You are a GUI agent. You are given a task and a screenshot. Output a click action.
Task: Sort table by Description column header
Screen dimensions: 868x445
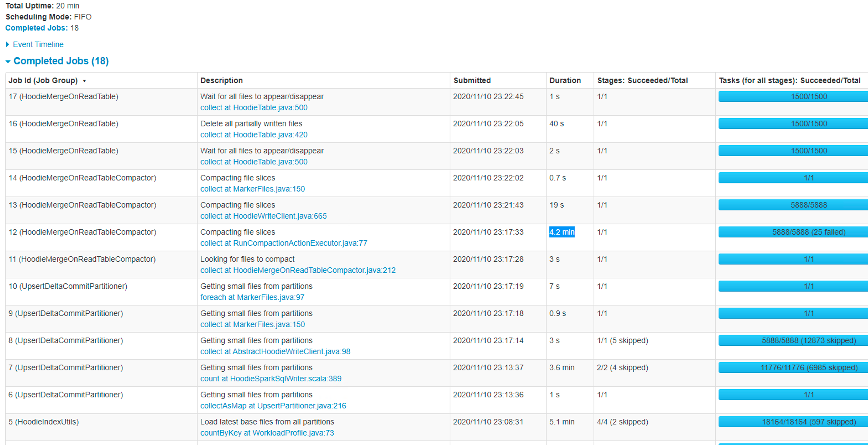(221, 81)
